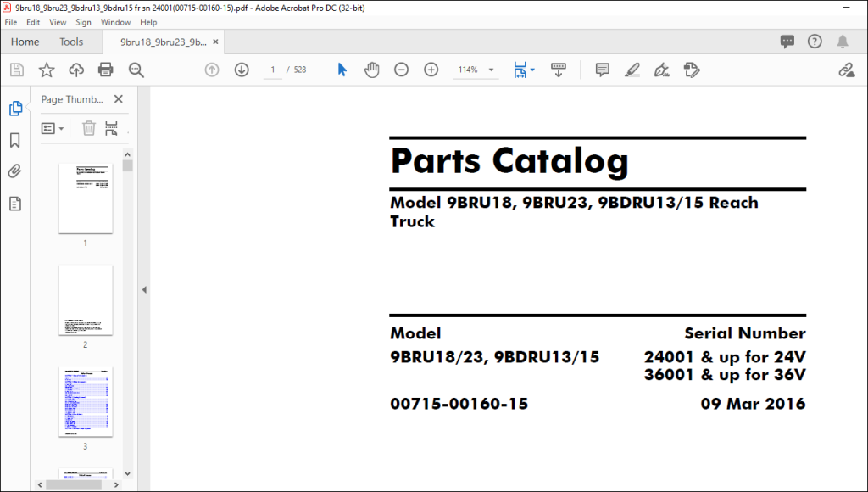Image resolution: width=868 pixels, height=492 pixels.
Task: Expand the fit page options arrow
Action: click(532, 70)
